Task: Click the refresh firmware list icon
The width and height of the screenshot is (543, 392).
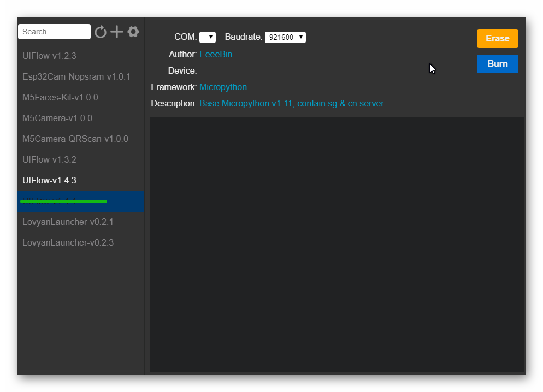Action: (x=101, y=32)
